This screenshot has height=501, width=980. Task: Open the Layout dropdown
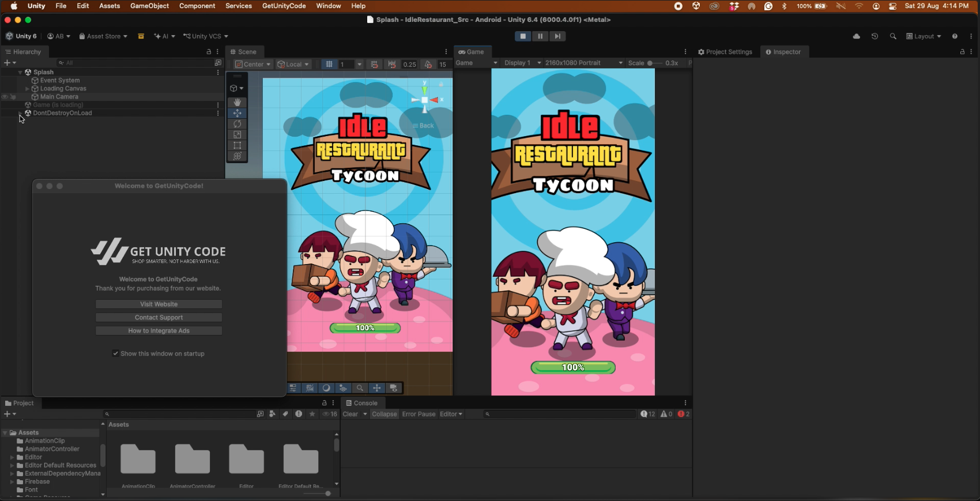[x=924, y=36]
